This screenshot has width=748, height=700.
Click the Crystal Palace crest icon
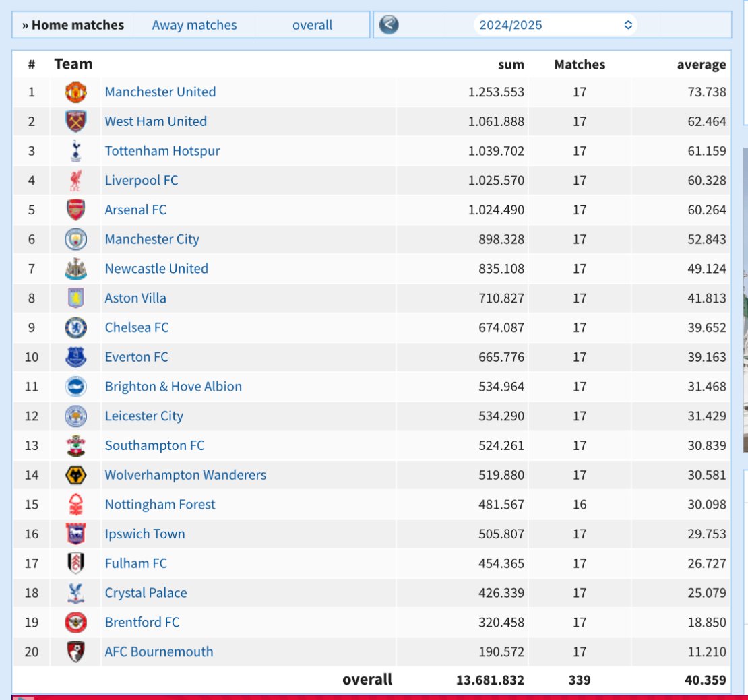click(76, 593)
